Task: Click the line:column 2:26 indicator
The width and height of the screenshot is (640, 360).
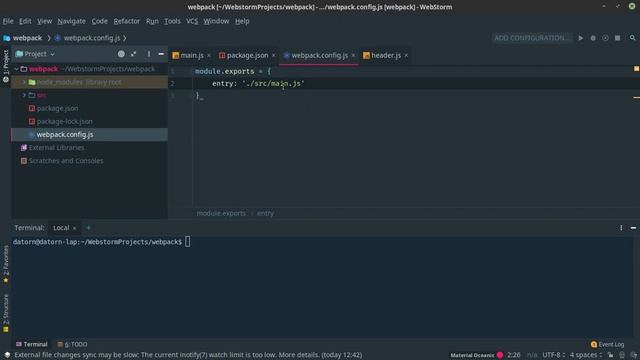Action: point(513,355)
